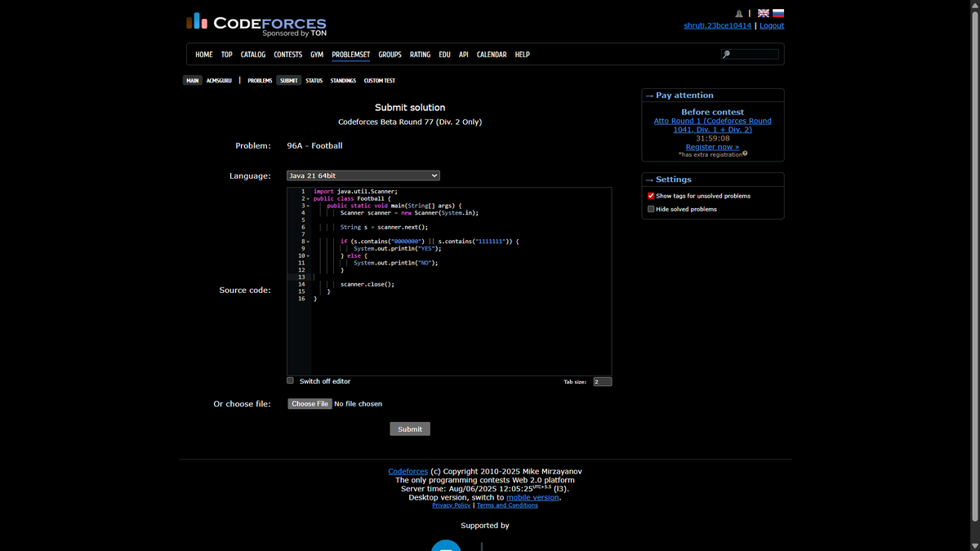Click the magnifier icon in the search box
The image size is (980, 551).
point(726,55)
